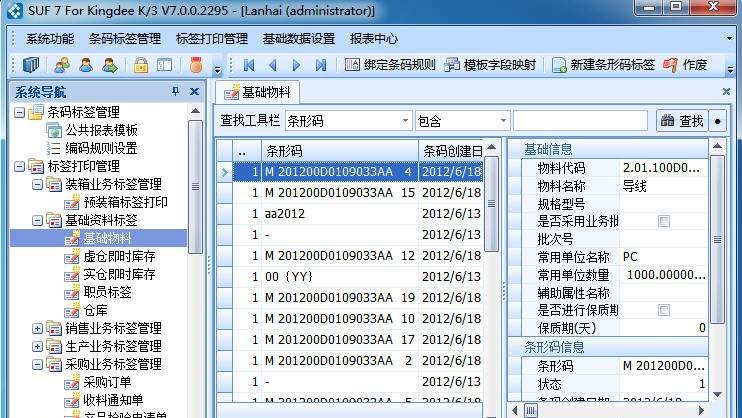Go to last record navigation arrow
The image size is (742, 418).
point(321,65)
